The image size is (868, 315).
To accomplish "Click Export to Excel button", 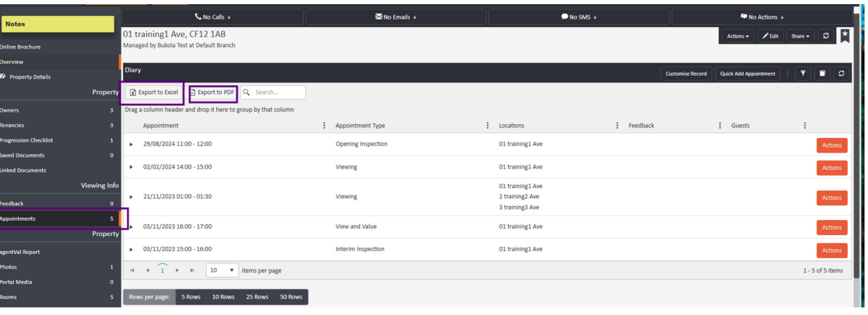I will coord(154,92).
